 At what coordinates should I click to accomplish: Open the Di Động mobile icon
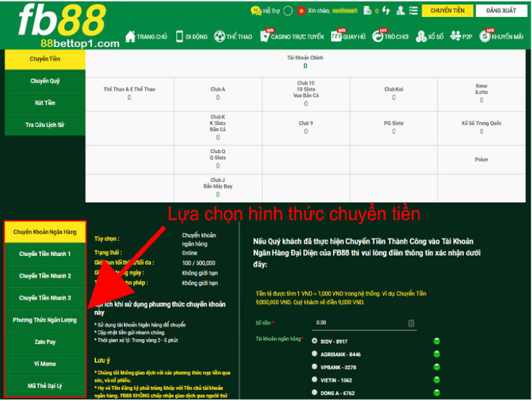click(x=180, y=37)
